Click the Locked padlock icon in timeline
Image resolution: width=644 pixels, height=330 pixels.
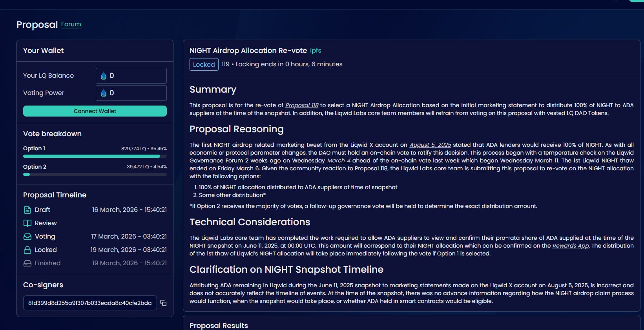27,250
